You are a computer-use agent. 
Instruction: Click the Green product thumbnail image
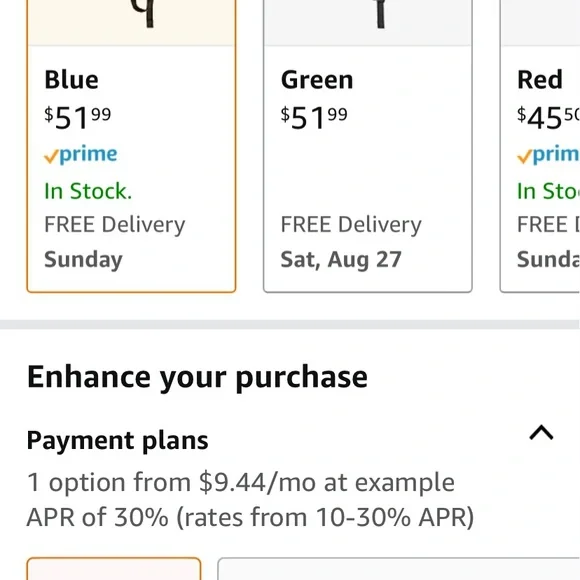[368, 22]
